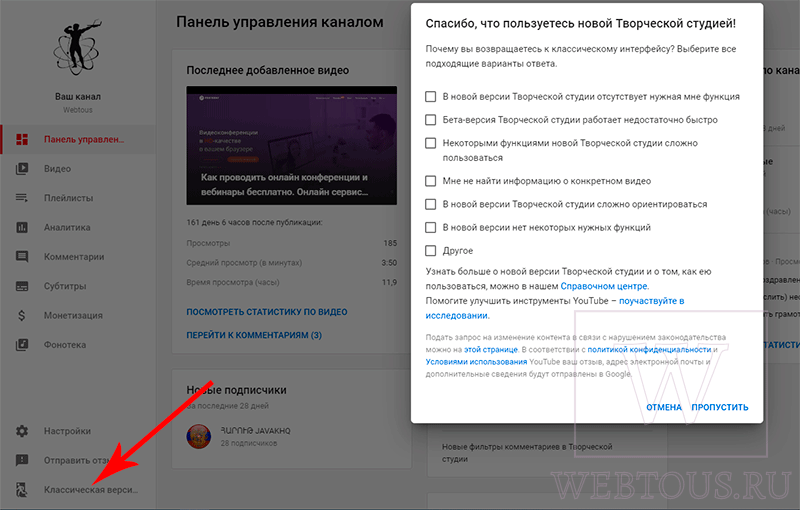Viewport: 800px width, 510px height.
Task: Open the Субтитры icon in sidebar
Action: 22,286
